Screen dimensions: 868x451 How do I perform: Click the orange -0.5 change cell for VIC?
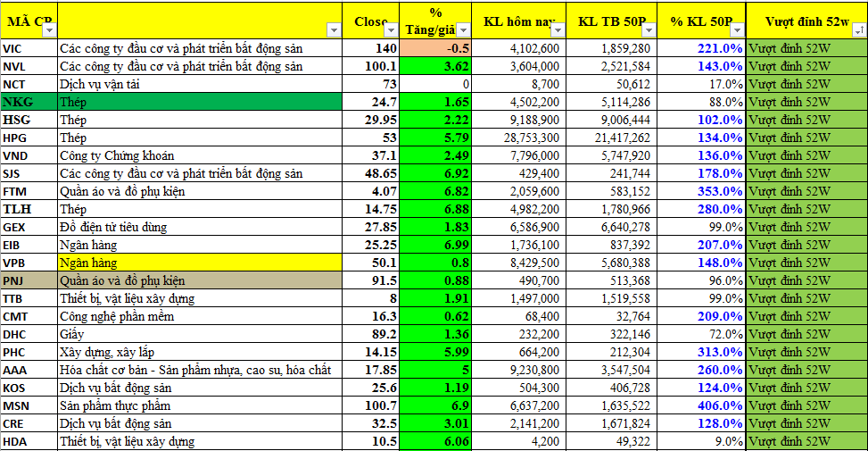[x=436, y=48]
